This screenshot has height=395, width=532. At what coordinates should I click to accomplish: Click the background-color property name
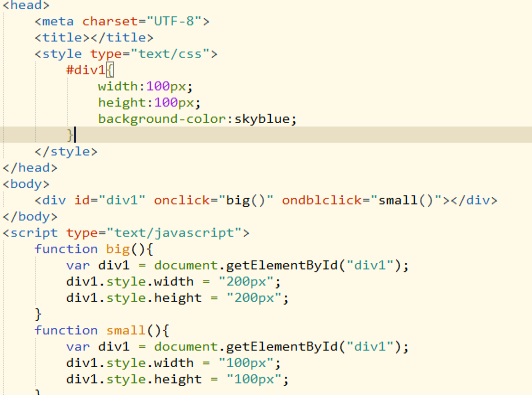click(162, 119)
